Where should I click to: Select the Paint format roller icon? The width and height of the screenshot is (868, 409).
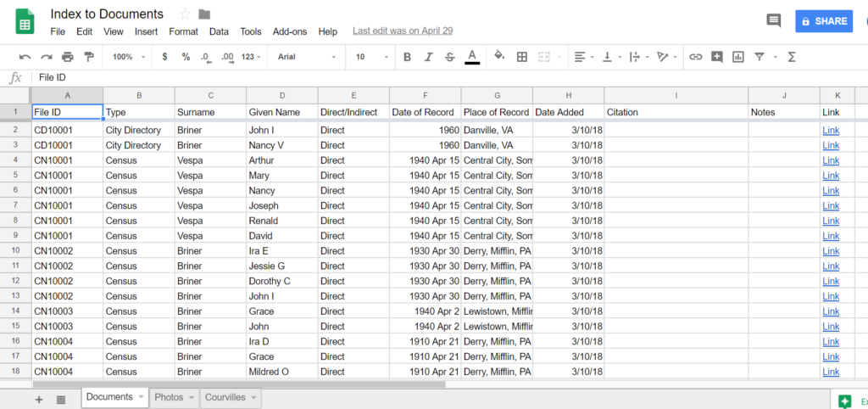[88, 57]
